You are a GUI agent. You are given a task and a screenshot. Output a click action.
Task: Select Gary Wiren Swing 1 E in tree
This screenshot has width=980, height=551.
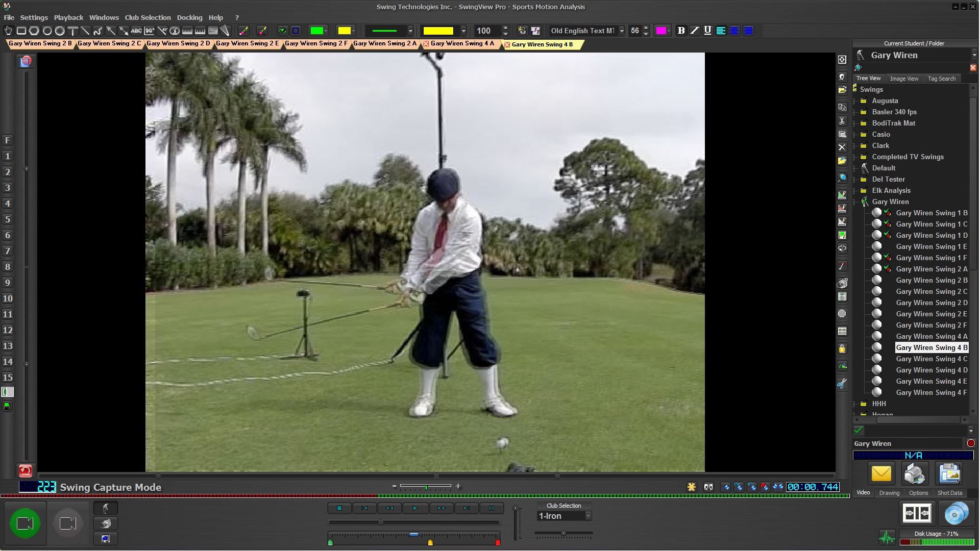[931, 247]
